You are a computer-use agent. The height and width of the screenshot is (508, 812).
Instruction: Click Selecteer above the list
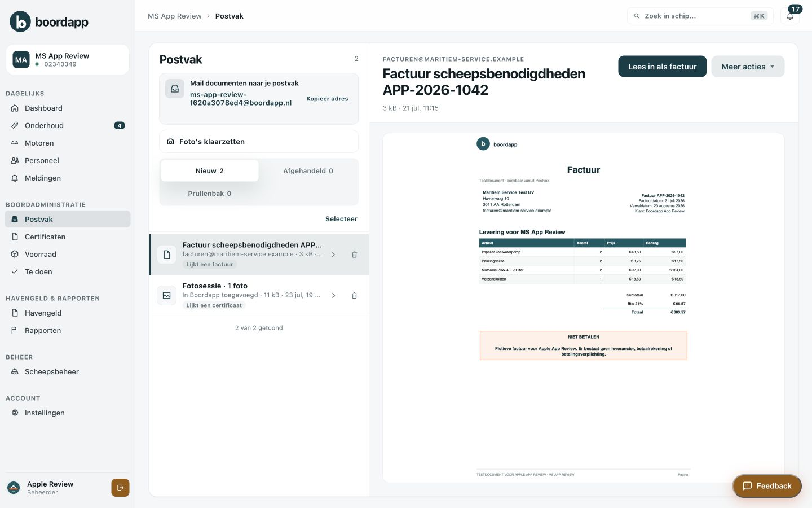tap(341, 219)
